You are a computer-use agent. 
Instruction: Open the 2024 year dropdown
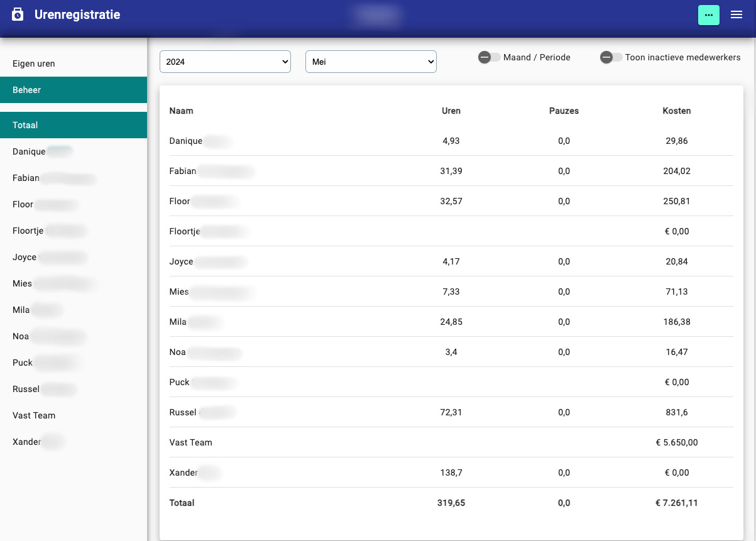point(225,62)
